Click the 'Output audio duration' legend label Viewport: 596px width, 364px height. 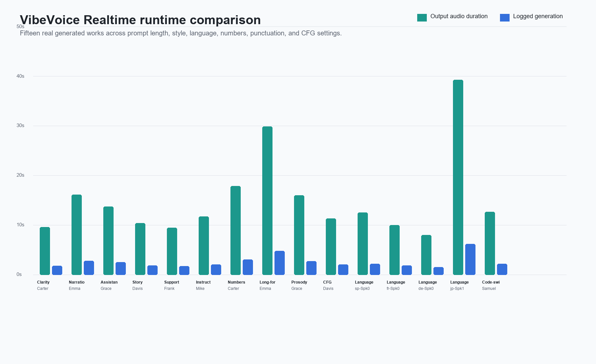(459, 16)
